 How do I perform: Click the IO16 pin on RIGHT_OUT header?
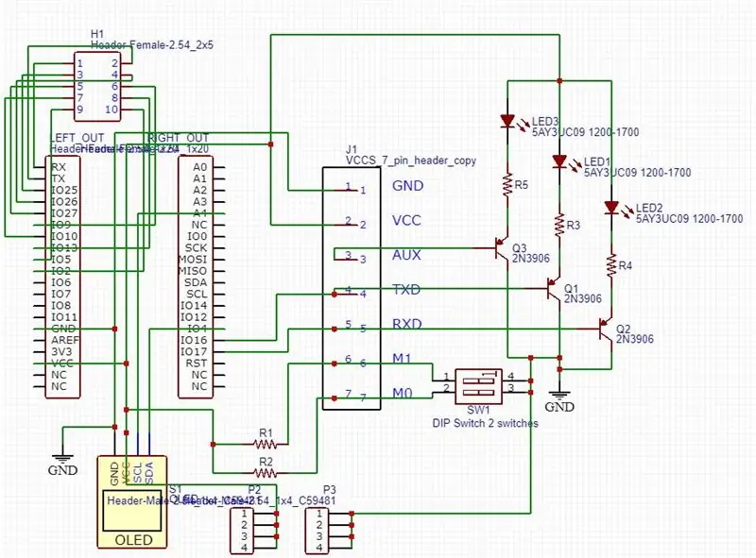194,340
